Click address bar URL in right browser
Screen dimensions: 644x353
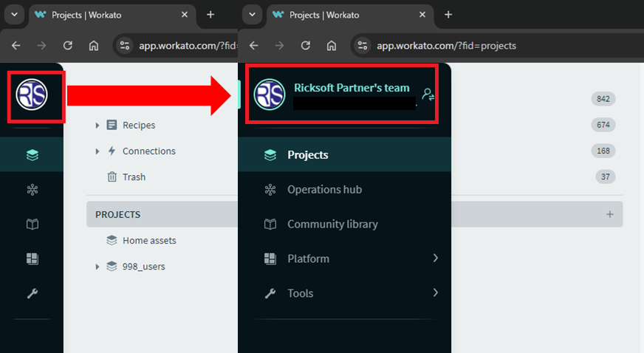pyautogui.click(x=447, y=46)
